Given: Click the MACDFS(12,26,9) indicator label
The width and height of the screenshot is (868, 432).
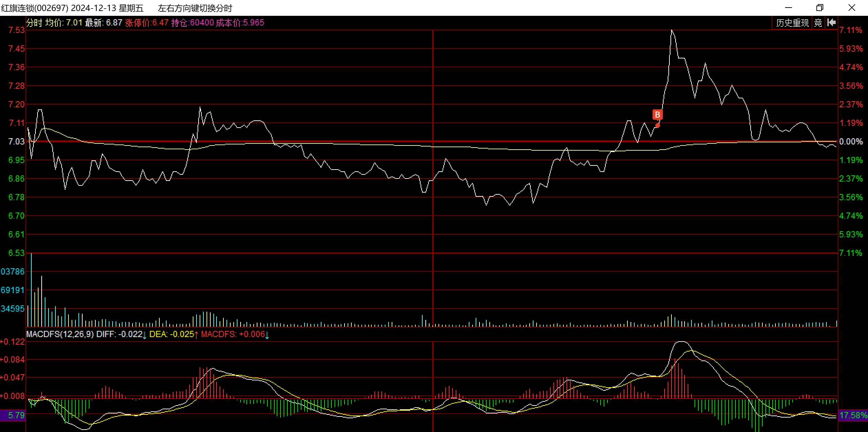Looking at the screenshot, I should (60, 334).
